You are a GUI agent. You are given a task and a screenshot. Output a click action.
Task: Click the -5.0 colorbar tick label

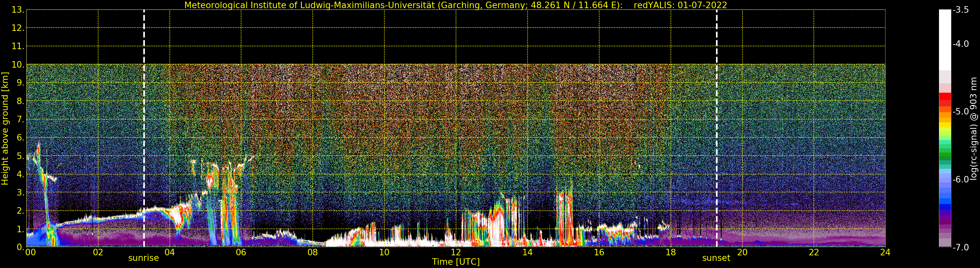point(960,111)
